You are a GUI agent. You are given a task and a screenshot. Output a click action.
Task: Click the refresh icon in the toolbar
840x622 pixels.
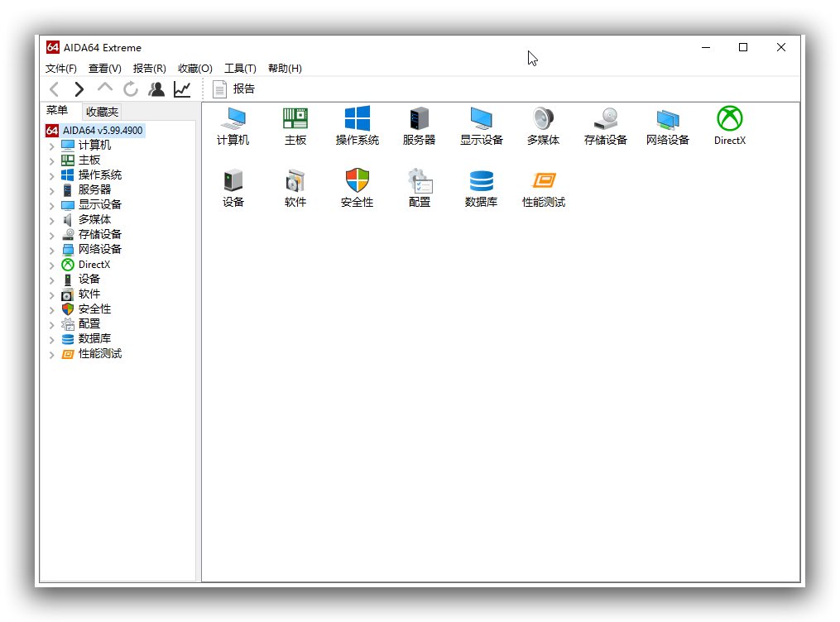(131, 89)
